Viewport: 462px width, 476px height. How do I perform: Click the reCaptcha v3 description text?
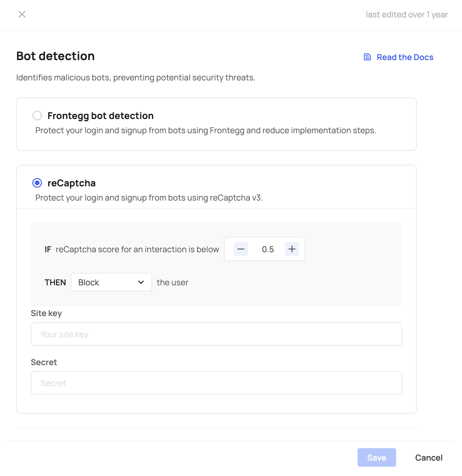149,198
